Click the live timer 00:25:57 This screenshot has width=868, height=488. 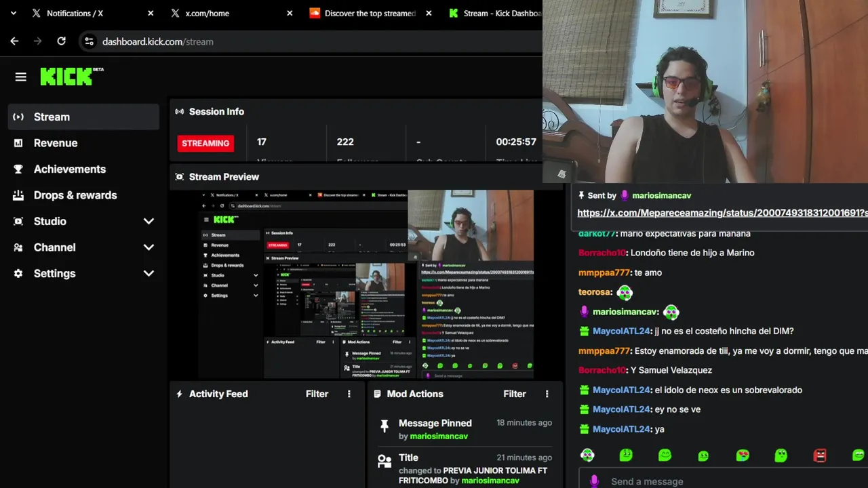click(x=516, y=142)
